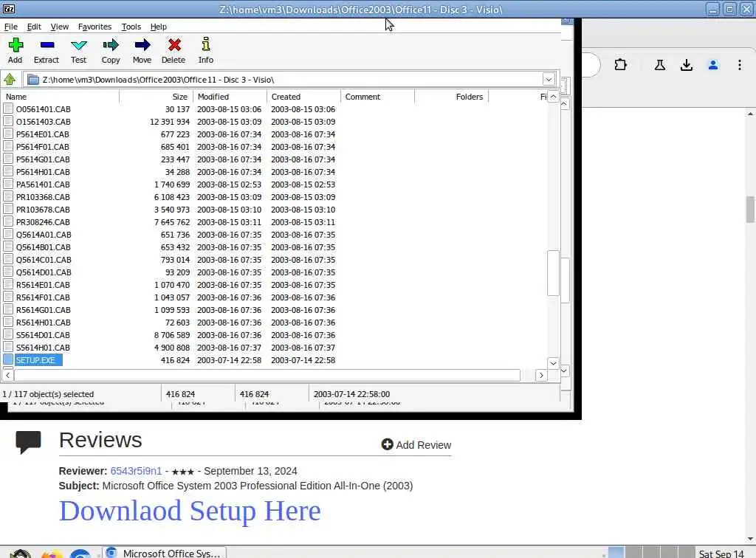The width and height of the screenshot is (756, 558).
Task: Open the Tools menu
Action: (x=131, y=27)
